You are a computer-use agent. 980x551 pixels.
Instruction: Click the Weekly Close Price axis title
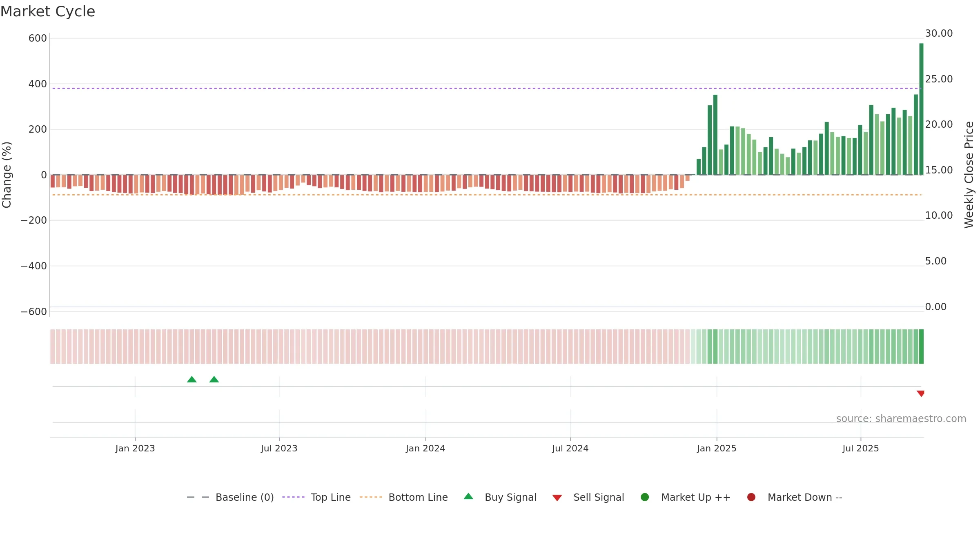(969, 175)
